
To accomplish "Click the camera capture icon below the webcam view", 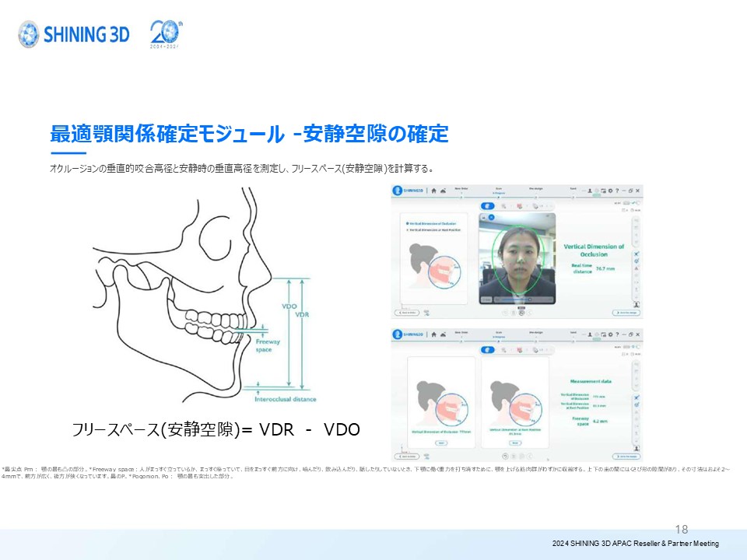I will [x=521, y=312].
